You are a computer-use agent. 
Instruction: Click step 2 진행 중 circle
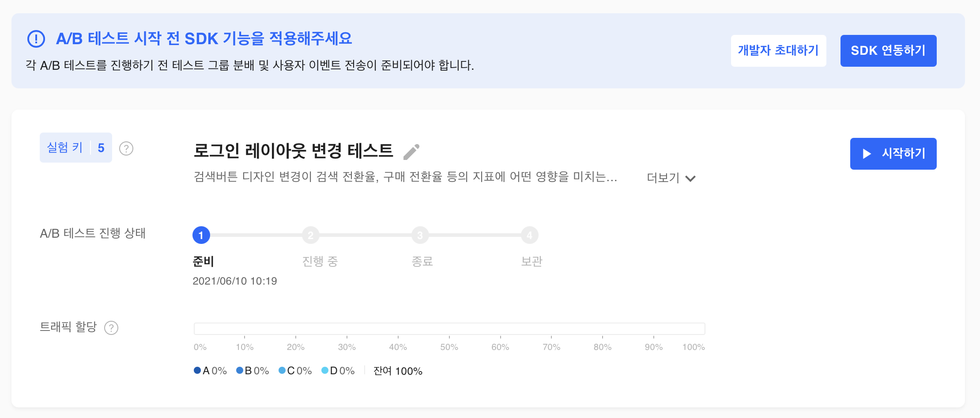[x=311, y=235]
